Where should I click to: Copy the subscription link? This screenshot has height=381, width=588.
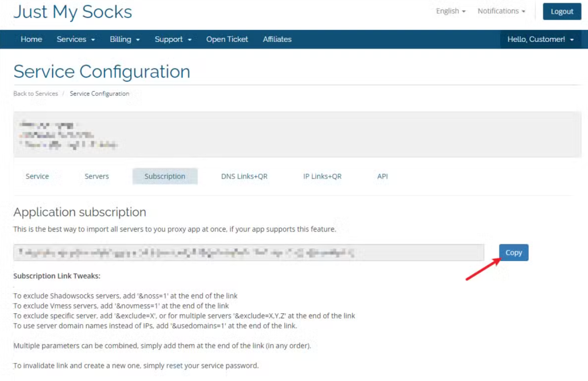(513, 252)
